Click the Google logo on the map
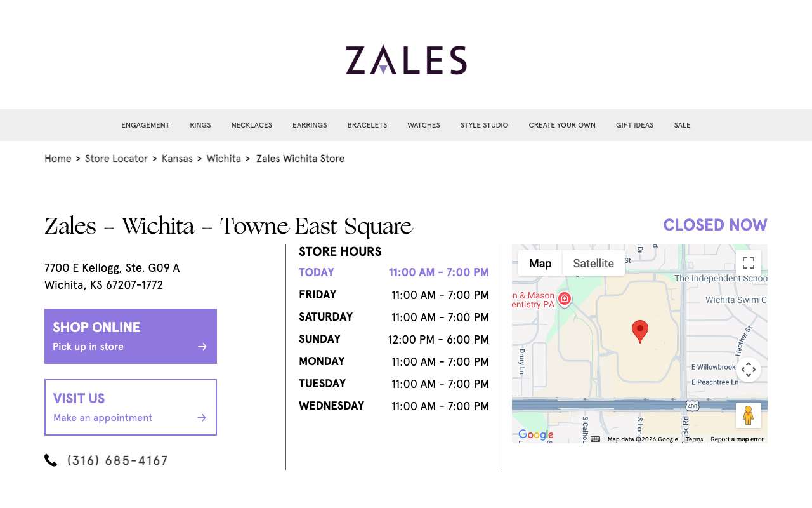This screenshot has height=508, width=812. tap(536, 435)
